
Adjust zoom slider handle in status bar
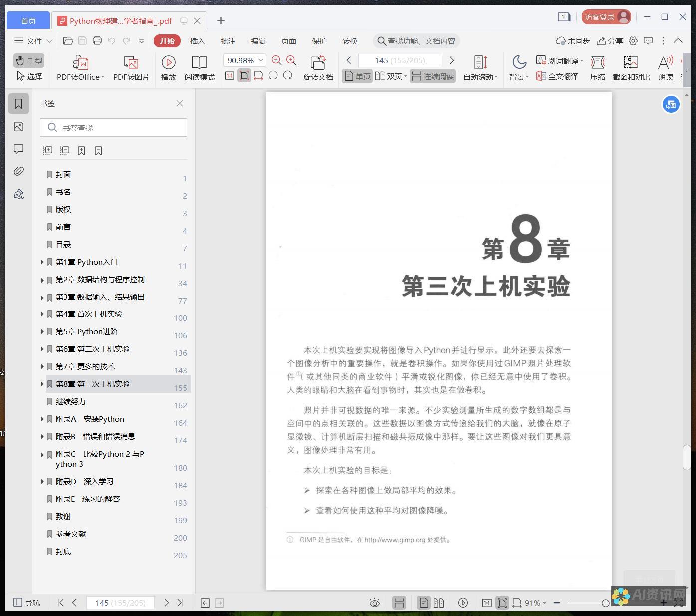[x=605, y=603]
